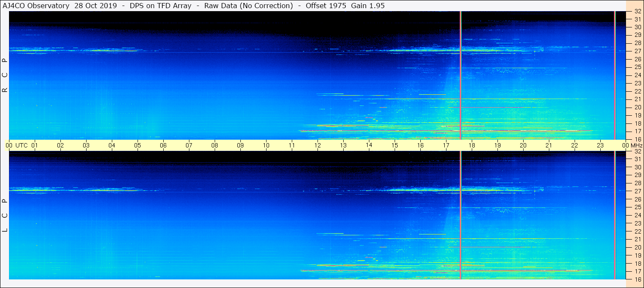Click hour '06' on the UTC time axis

(x=163, y=145)
